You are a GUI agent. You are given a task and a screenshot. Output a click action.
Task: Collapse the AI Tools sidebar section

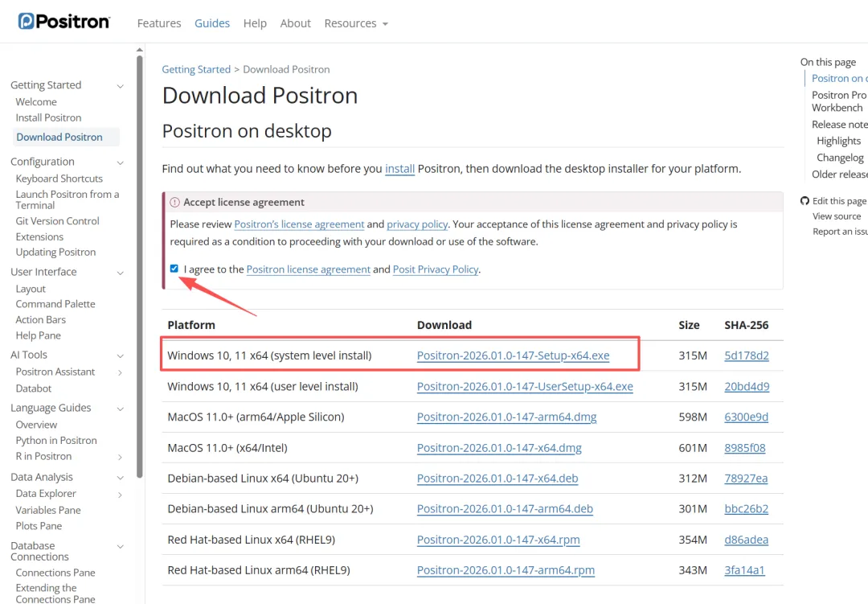point(120,355)
